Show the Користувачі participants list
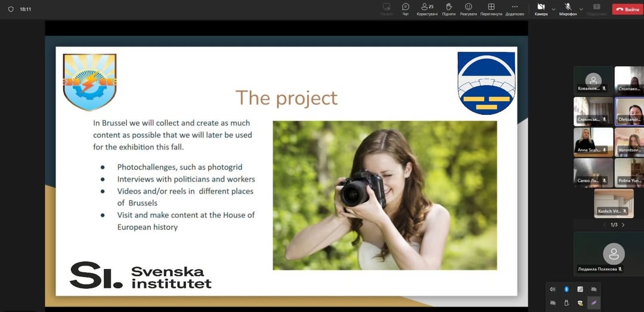Image resolution: width=644 pixels, height=312 pixels. click(x=427, y=9)
